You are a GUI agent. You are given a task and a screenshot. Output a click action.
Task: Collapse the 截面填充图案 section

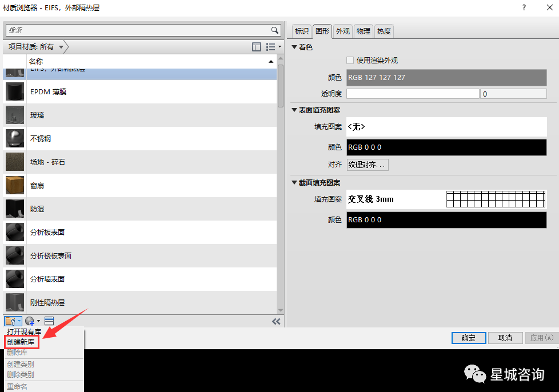[x=295, y=183]
